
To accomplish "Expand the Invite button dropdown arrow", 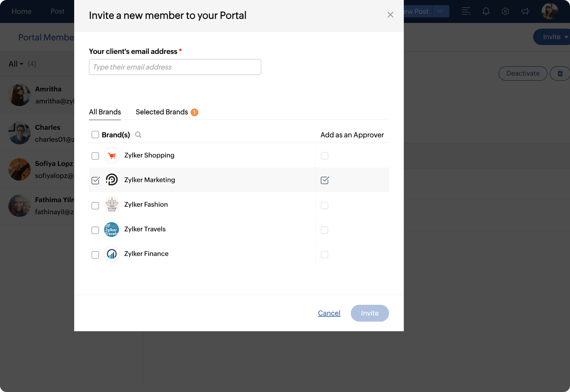I will (x=566, y=37).
